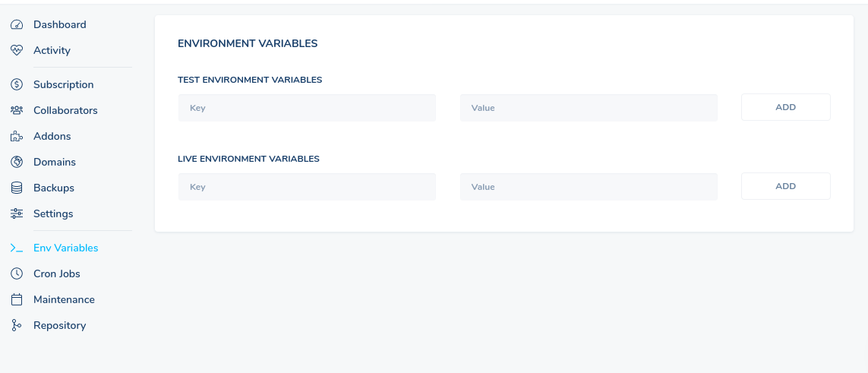The height and width of the screenshot is (373, 868).
Task: Click the Collaborators people icon
Action: (17, 111)
